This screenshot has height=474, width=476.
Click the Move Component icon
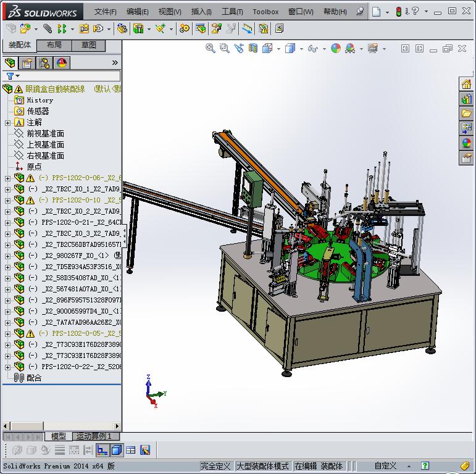coord(98,29)
